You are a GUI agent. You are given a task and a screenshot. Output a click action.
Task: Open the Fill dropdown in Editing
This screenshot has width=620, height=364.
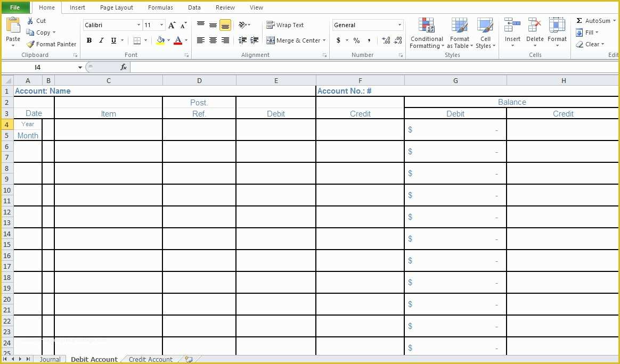(587, 32)
